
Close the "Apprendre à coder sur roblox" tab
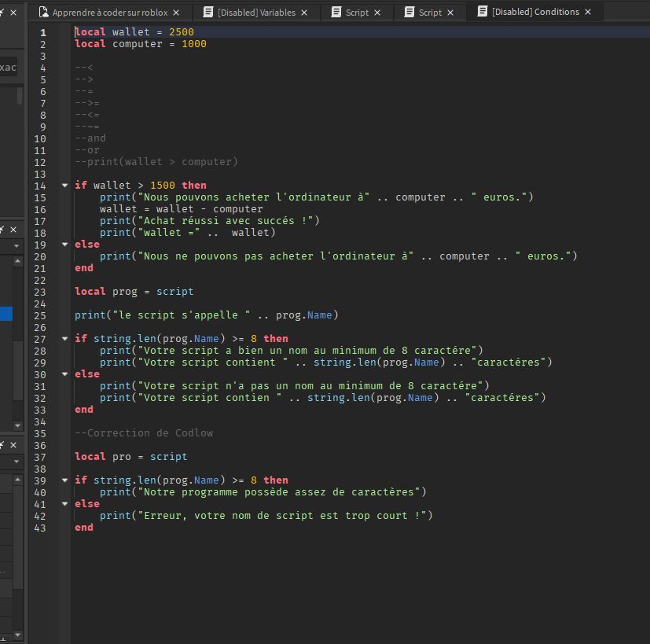point(176,13)
